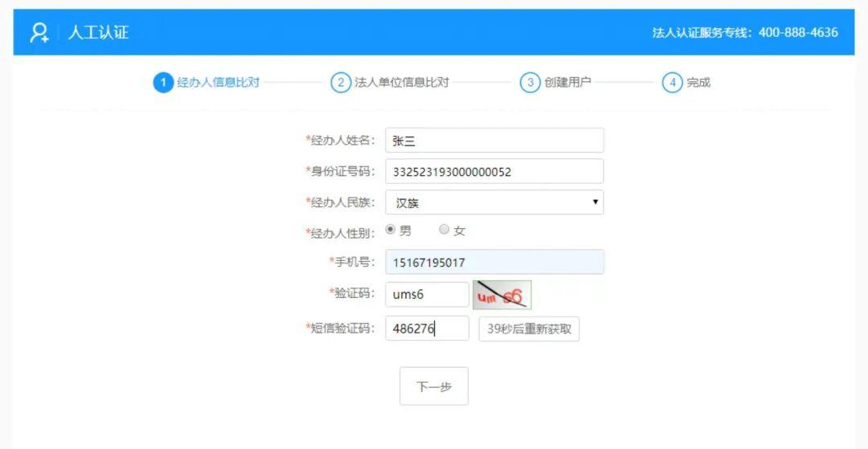This screenshot has height=449, width=868.
Task: Focus the 身份证号码 input field
Action: pos(494,171)
